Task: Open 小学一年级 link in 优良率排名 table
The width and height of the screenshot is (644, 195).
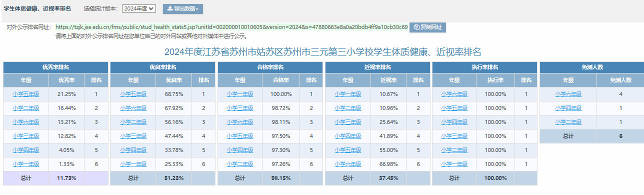Action: [x=133, y=164]
